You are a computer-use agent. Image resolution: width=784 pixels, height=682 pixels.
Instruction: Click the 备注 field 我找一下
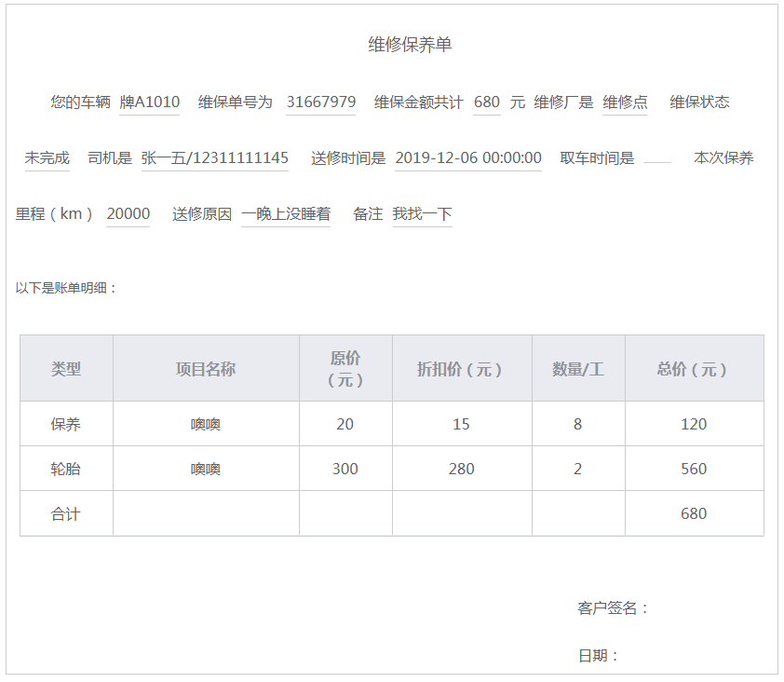(422, 214)
